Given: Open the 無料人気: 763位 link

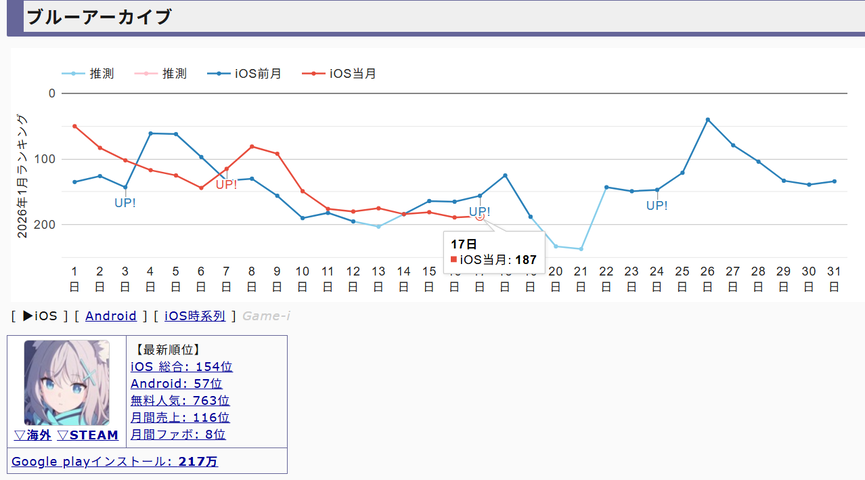Looking at the screenshot, I should tap(180, 401).
